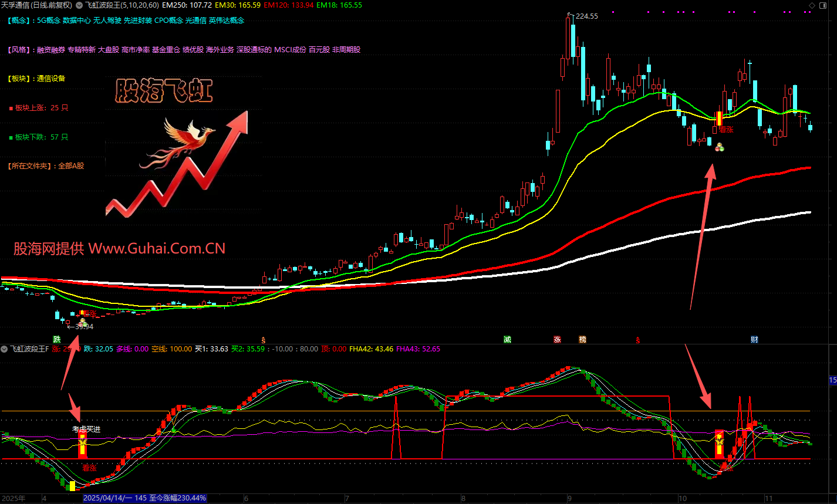837x504 pixels.
Task: Click the colored balls signal near October
Action: click(x=720, y=148)
